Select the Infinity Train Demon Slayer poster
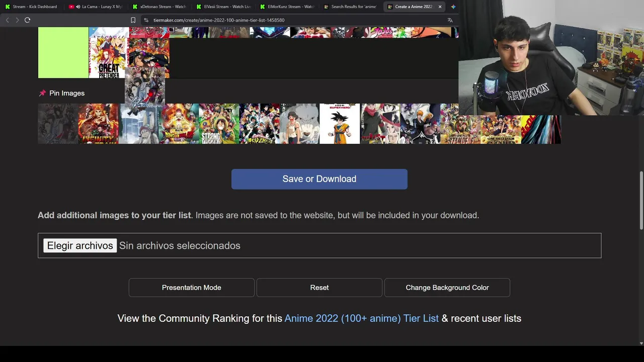The image size is (644, 362). pyautogui.click(x=98, y=124)
